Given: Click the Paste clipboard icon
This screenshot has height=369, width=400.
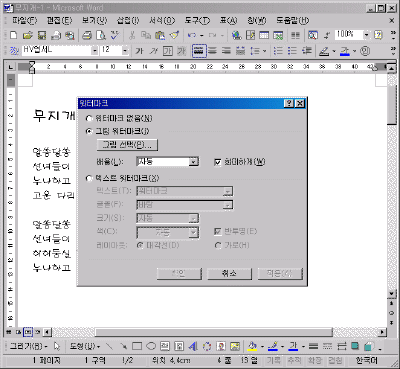Looking at the screenshot, I should [x=160, y=35].
